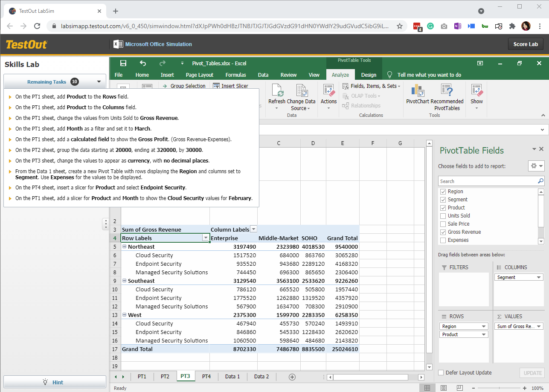Open the Design ribbon tab
This screenshot has height=392, width=549.
tap(369, 75)
